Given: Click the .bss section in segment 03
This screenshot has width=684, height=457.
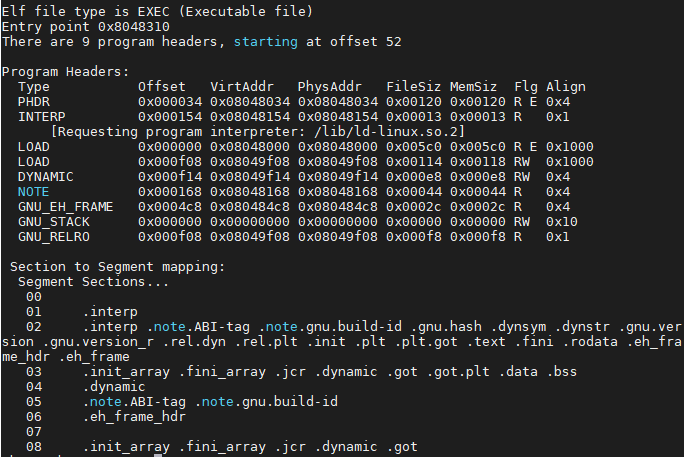Looking at the screenshot, I should (561, 371).
